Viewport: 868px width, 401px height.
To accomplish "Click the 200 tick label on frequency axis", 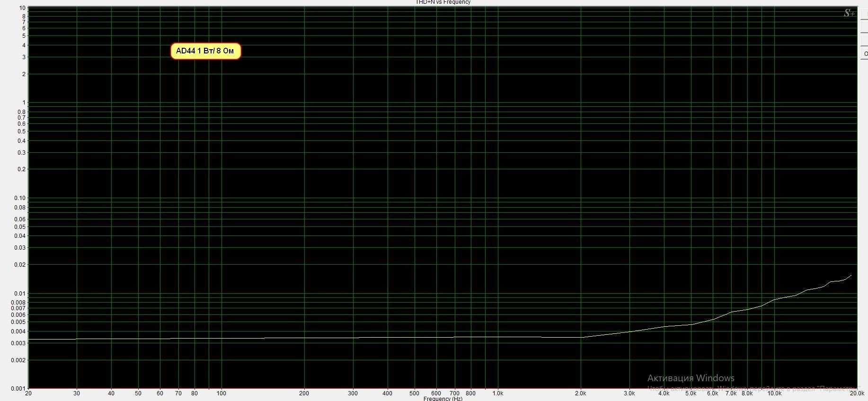I will coord(304,393).
